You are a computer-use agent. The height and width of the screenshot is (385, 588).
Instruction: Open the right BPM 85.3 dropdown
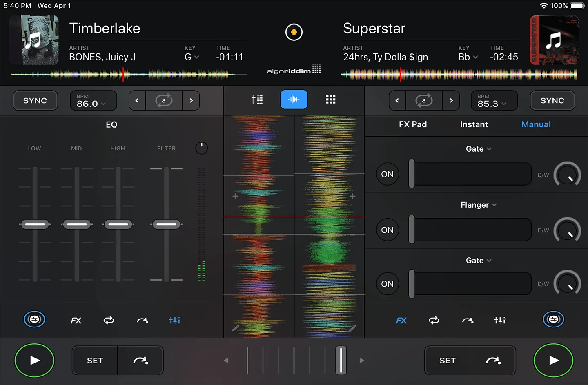494,100
